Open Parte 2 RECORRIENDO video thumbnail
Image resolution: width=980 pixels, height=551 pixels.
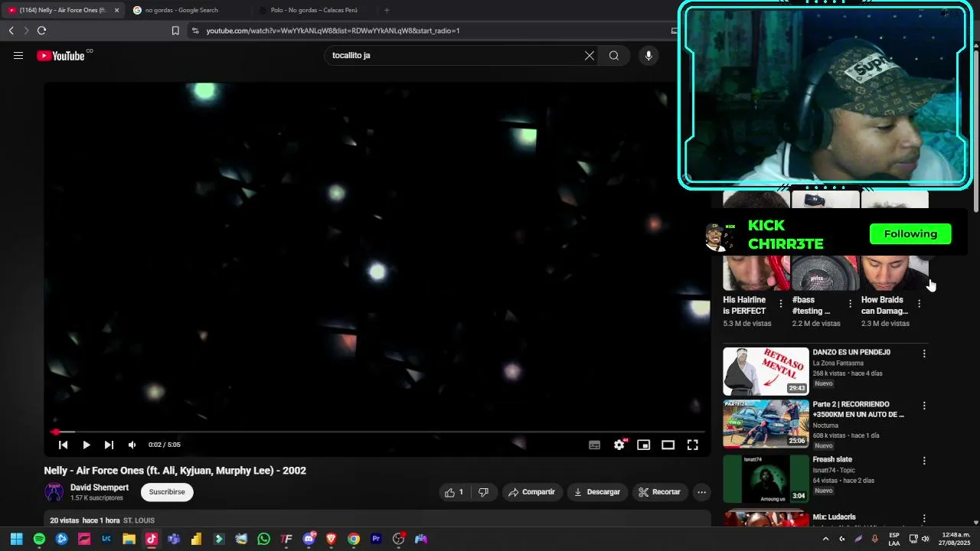pos(766,423)
